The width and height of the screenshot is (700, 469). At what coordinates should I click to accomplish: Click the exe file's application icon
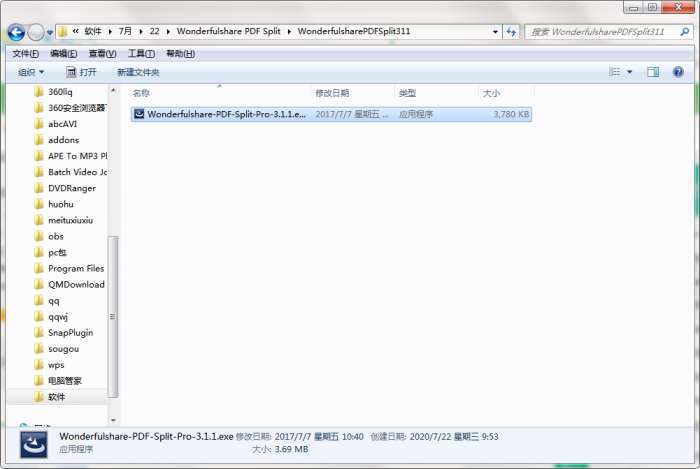pyautogui.click(x=139, y=114)
